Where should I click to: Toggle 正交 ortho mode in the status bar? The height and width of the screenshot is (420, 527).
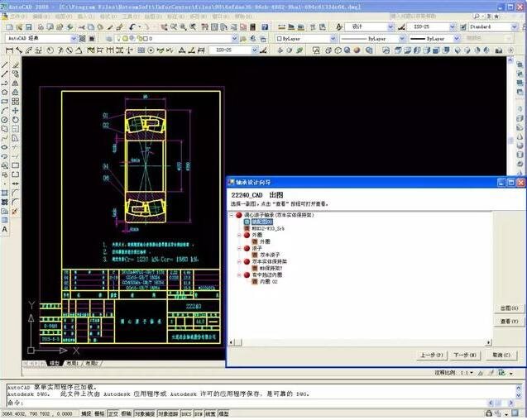[x=113, y=412]
